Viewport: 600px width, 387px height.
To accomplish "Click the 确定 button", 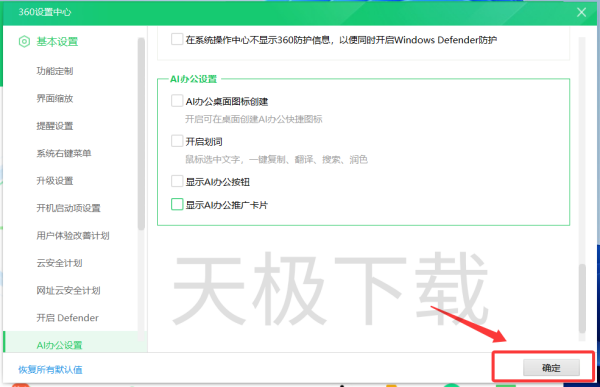I will click(x=551, y=368).
